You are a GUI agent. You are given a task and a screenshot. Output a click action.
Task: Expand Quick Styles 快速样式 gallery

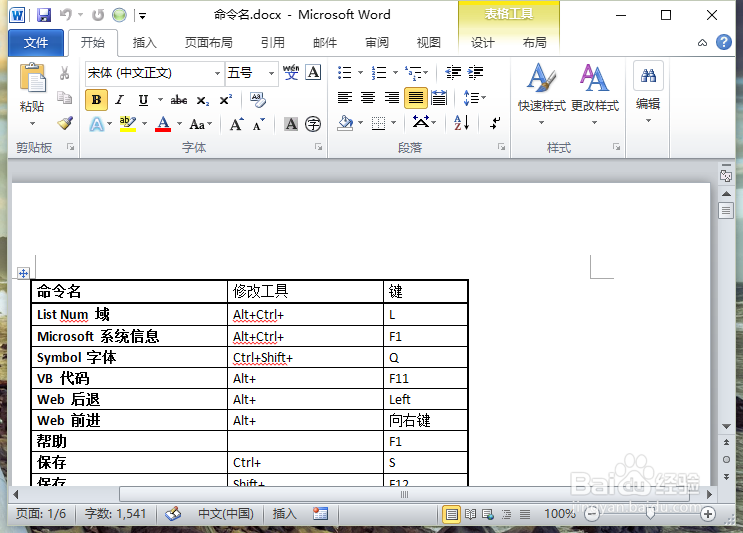pyautogui.click(x=541, y=94)
